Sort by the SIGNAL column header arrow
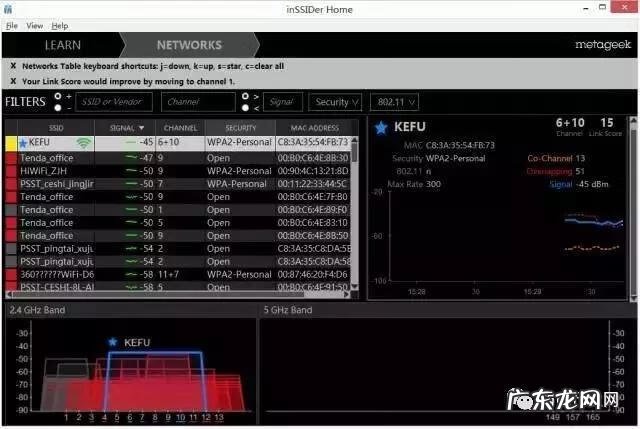 [142, 128]
